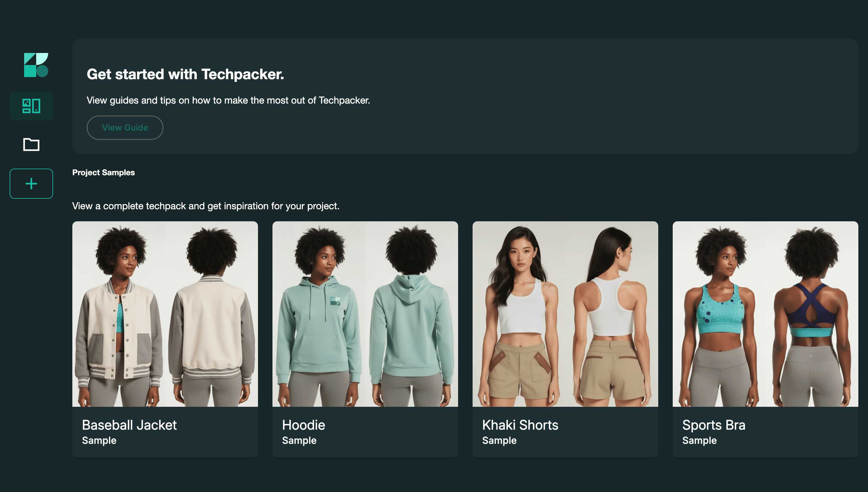The height and width of the screenshot is (492, 868).
Task: Open the projects folder icon in sidebar
Action: click(31, 145)
